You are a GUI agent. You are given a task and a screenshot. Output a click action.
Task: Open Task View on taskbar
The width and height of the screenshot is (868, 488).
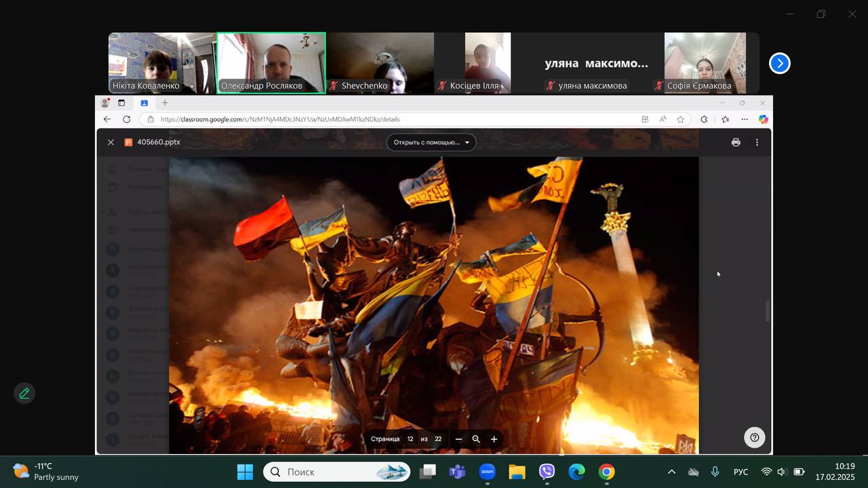427,472
